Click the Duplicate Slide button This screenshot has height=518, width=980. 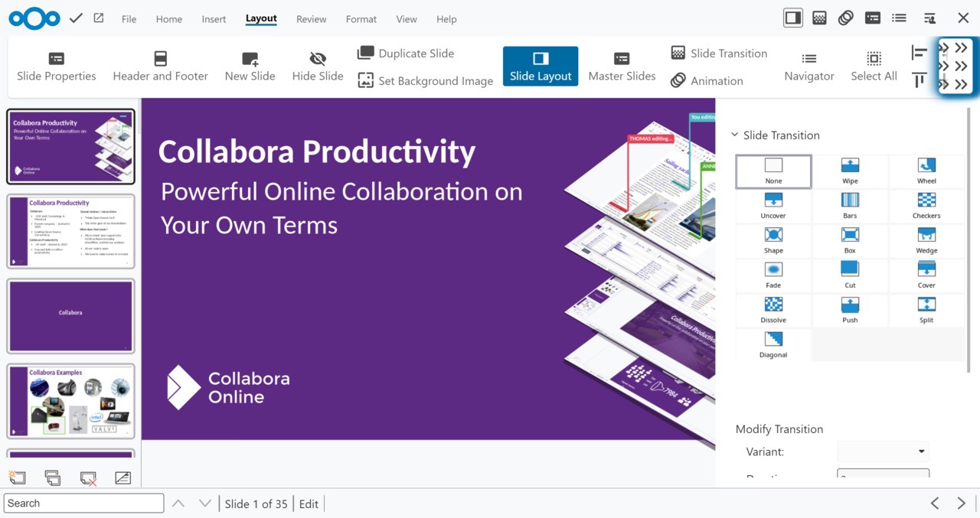406,54
